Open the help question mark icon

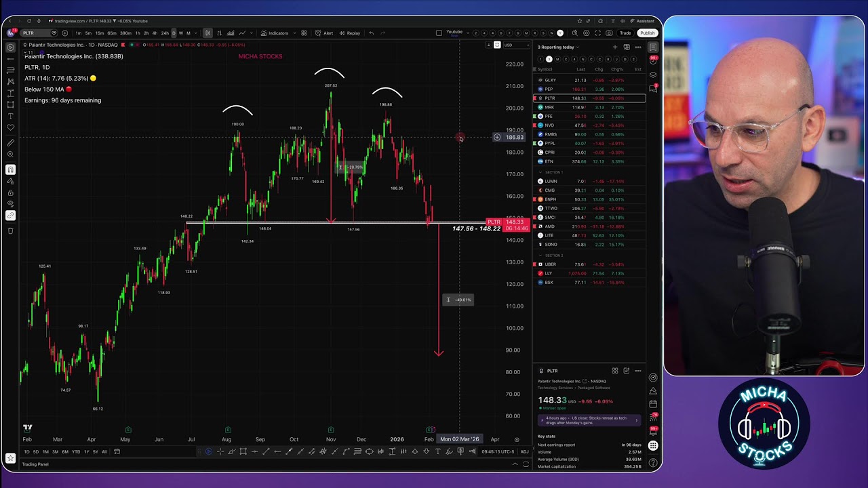(x=653, y=464)
